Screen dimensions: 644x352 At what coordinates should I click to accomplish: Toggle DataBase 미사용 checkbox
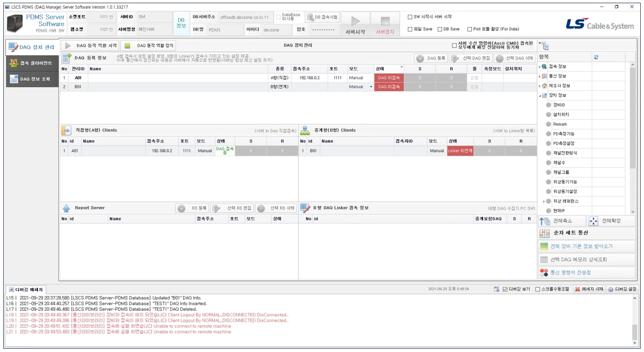coord(278,17)
